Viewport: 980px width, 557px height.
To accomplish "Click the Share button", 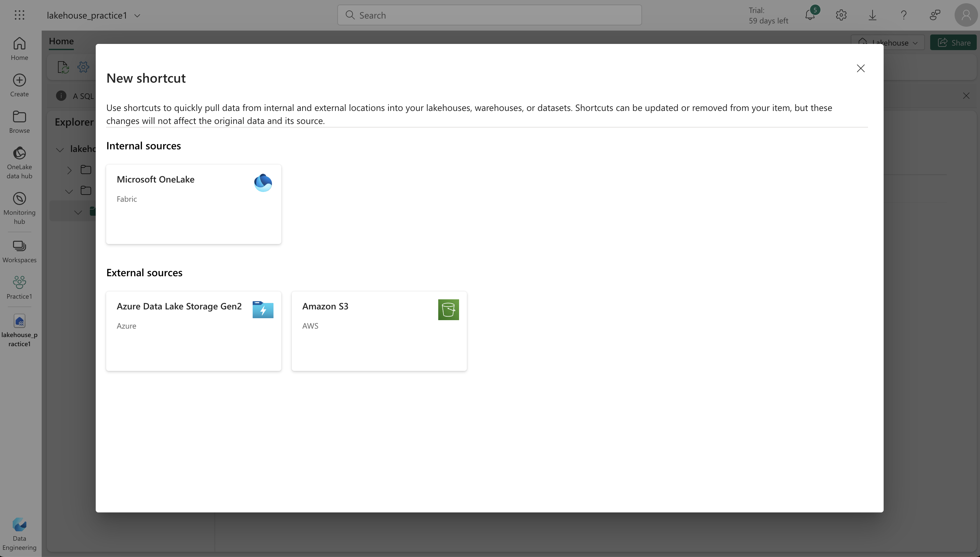I will [953, 43].
